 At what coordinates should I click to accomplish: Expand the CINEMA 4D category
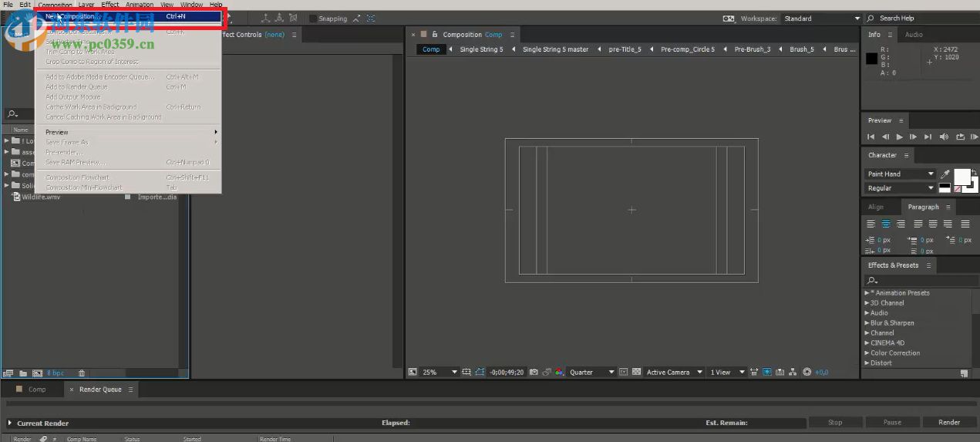pyautogui.click(x=867, y=343)
